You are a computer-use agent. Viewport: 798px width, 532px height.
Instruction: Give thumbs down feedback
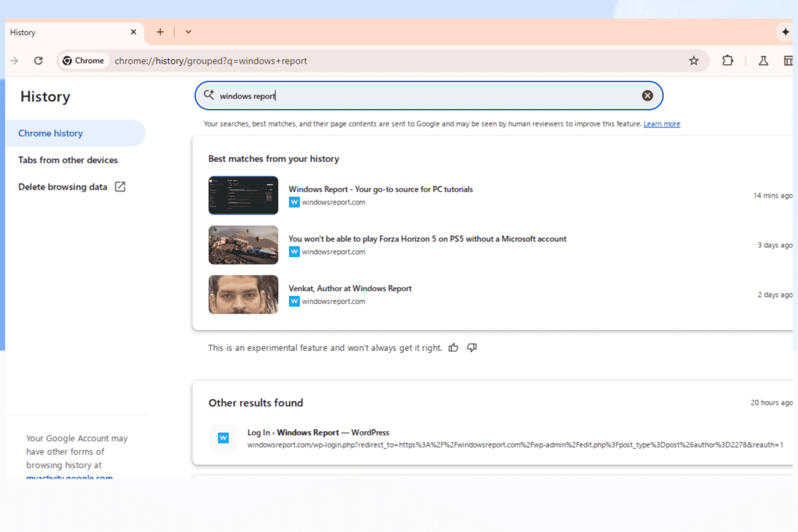pos(472,348)
